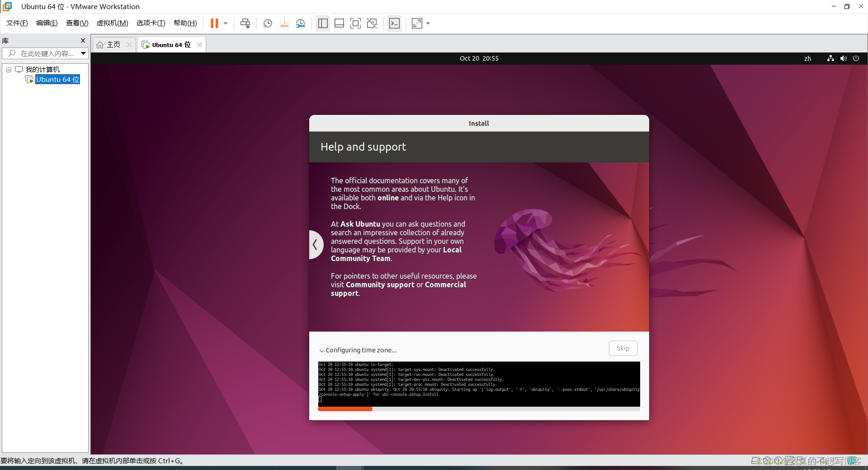Click the installation progress bar
The height and width of the screenshot is (470, 868).
[479, 409]
